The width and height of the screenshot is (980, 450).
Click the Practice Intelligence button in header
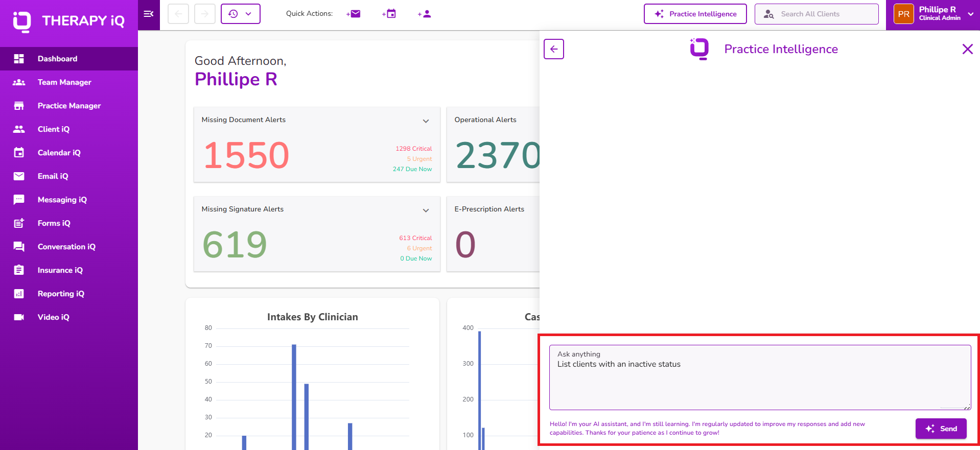click(695, 14)
